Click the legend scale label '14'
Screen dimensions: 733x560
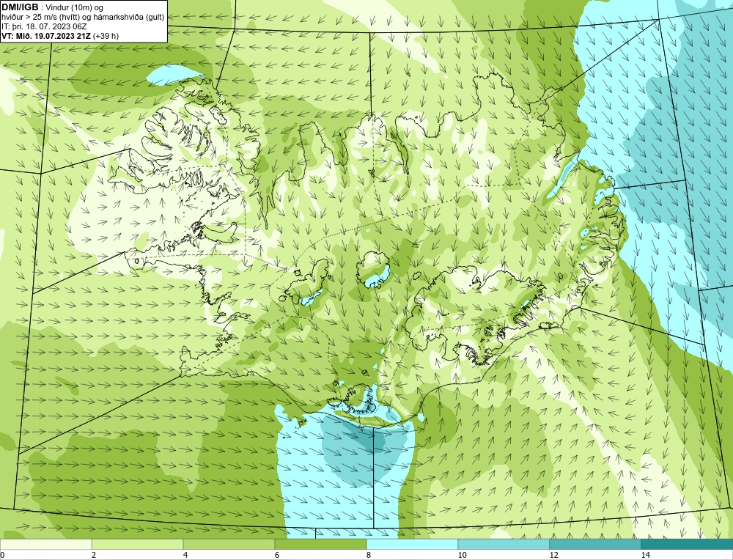[645, 555]
